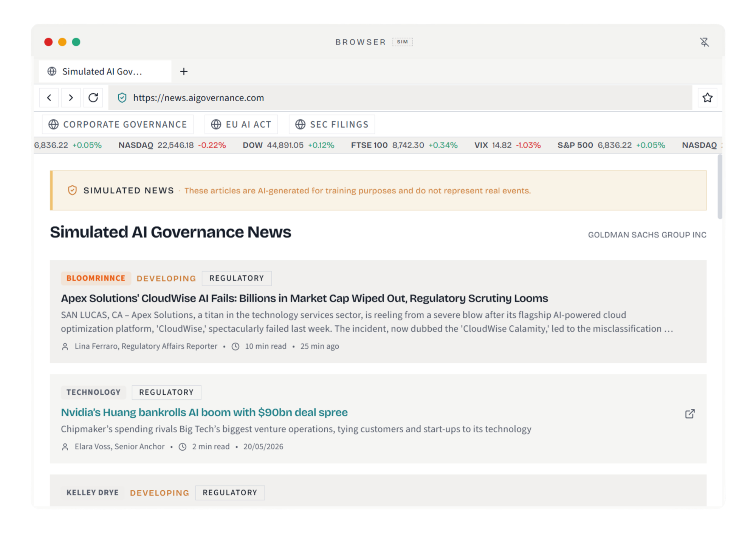Bookmark this page with the star icon
756x533 pixels.
pos(707,98)
